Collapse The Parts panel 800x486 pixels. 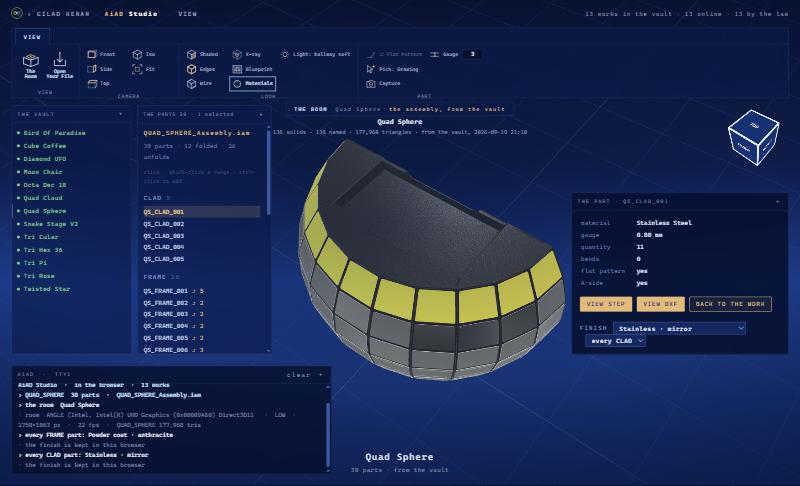point(261,114)
